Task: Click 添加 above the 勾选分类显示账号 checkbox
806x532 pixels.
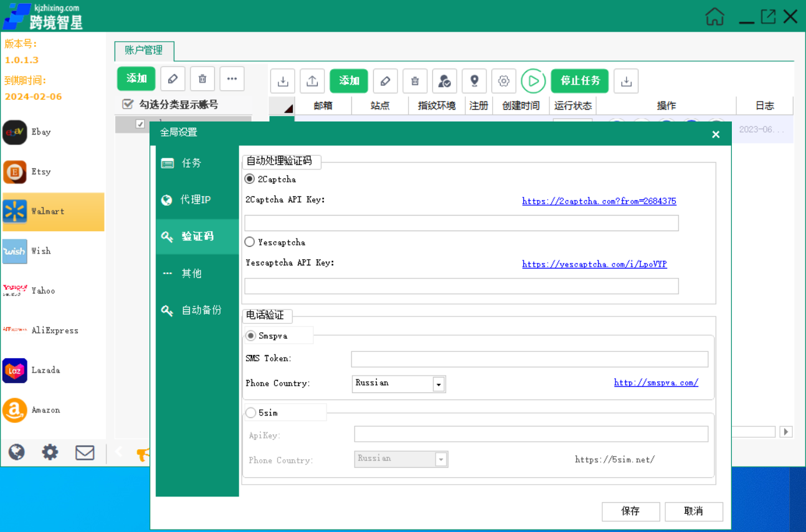Action: point(136,78)
